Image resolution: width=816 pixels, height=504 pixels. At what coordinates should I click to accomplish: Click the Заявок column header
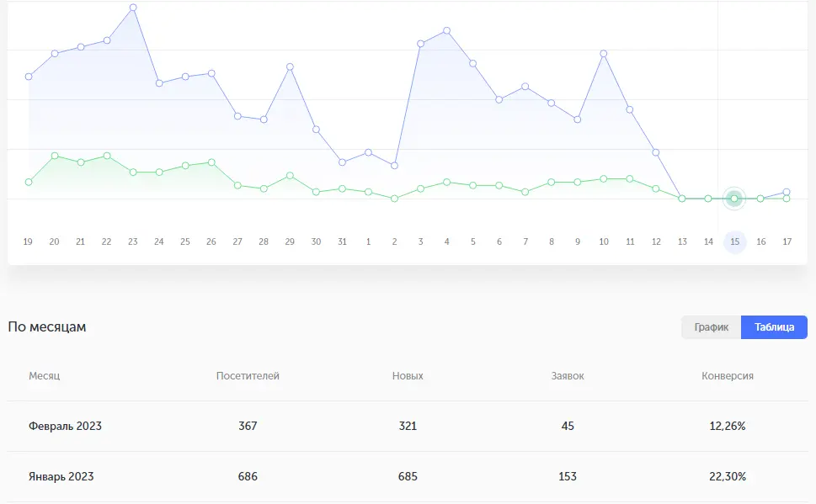[567, 376]
